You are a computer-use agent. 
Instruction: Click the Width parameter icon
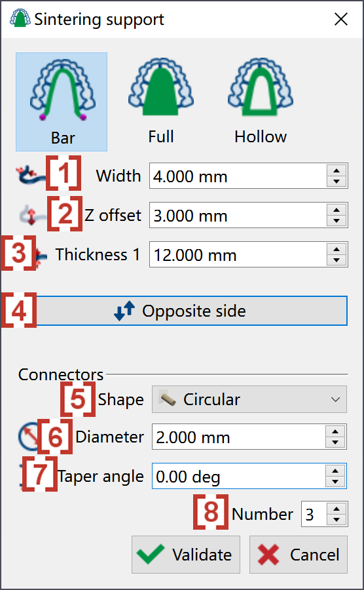click(x=30, y=176)
